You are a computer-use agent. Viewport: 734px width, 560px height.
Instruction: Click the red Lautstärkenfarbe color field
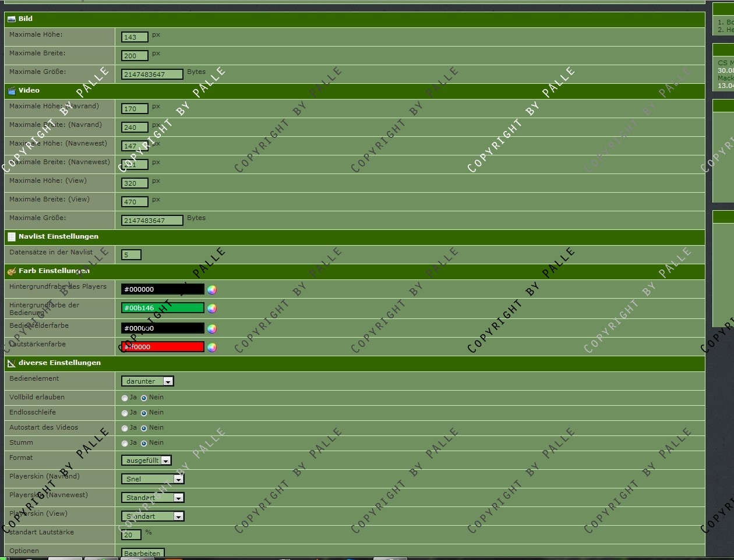point(163,347)
